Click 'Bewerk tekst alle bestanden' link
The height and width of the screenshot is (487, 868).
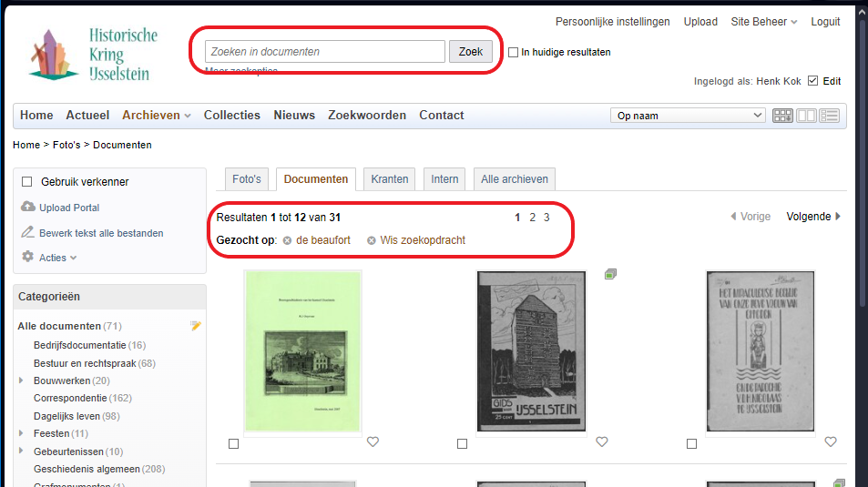[101, 233]
